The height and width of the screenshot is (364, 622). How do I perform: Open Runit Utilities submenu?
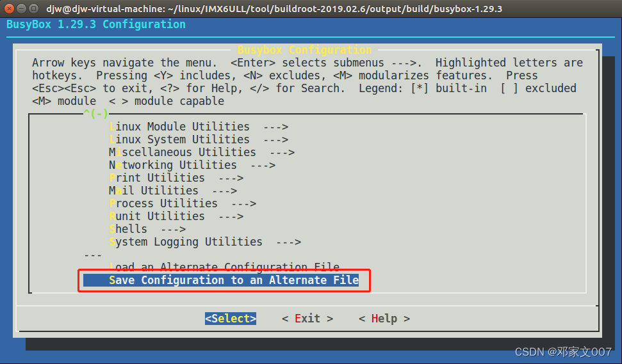(176, 216)
